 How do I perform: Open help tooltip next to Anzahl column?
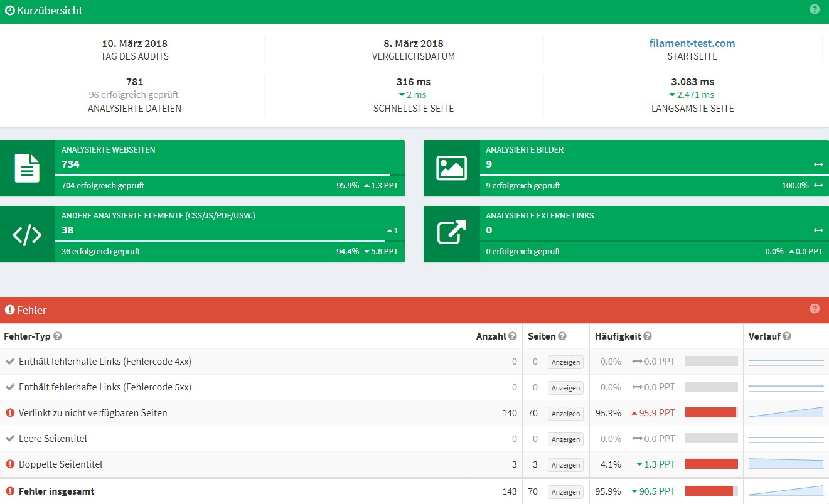coord(513,336)
